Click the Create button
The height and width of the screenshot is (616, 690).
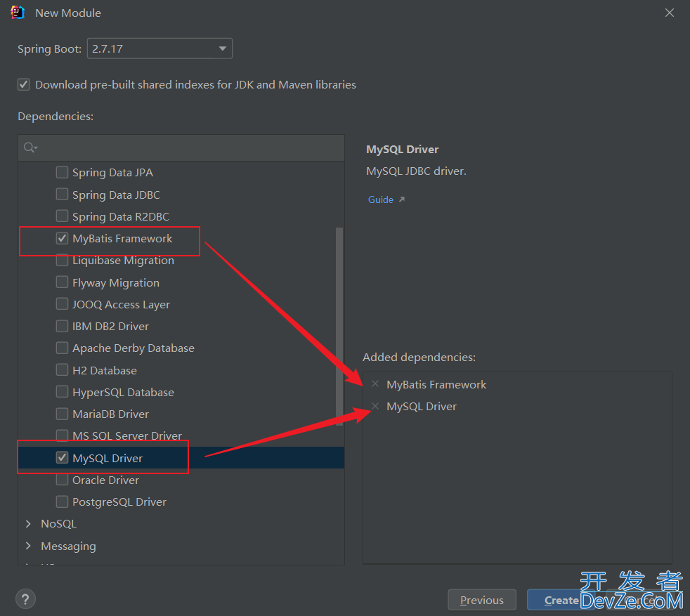[561, 600]
